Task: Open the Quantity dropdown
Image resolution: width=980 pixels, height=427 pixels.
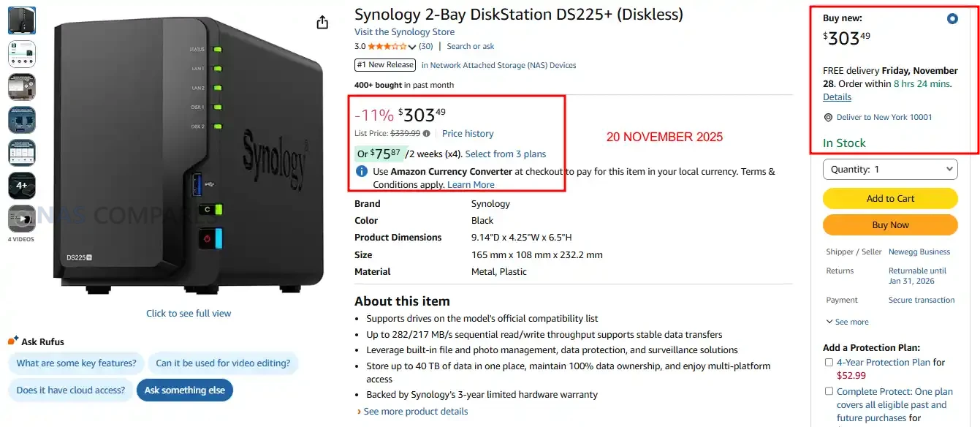Action: 890,170
